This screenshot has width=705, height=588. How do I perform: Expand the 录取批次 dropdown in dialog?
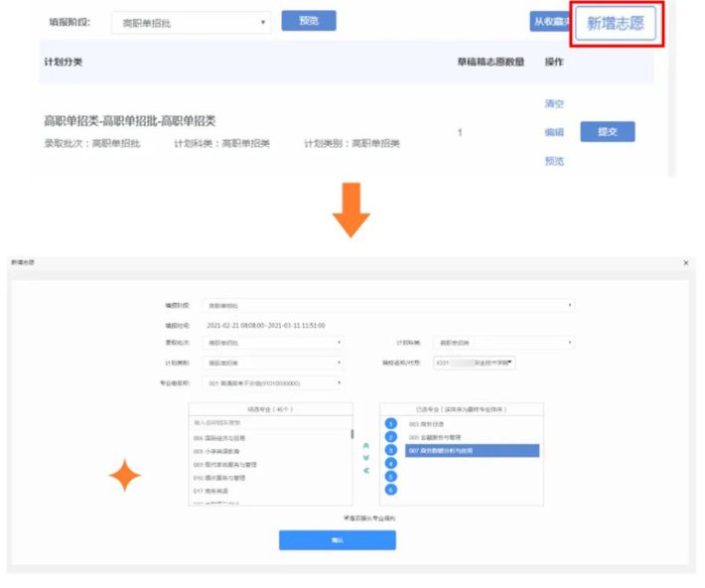(x=273, y=343)
